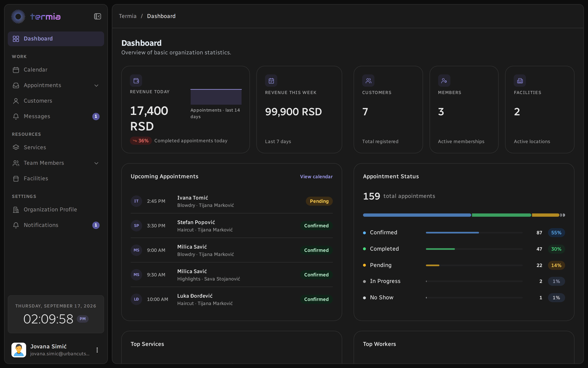Click the Customers card users icon
588x368 pixels.
368,81
